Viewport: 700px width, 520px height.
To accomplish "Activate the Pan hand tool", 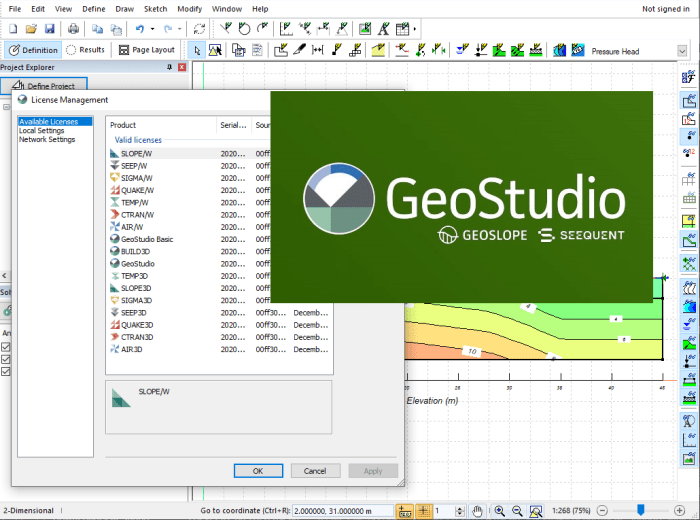I will (478, 511).
